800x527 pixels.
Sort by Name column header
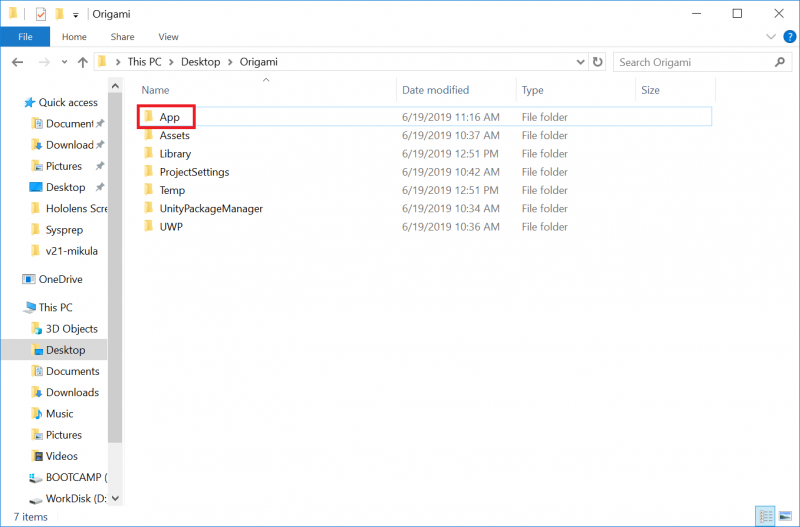[x=155, y=90]
